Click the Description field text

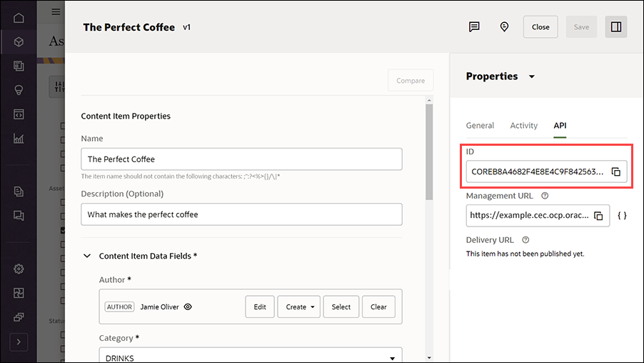241,214
